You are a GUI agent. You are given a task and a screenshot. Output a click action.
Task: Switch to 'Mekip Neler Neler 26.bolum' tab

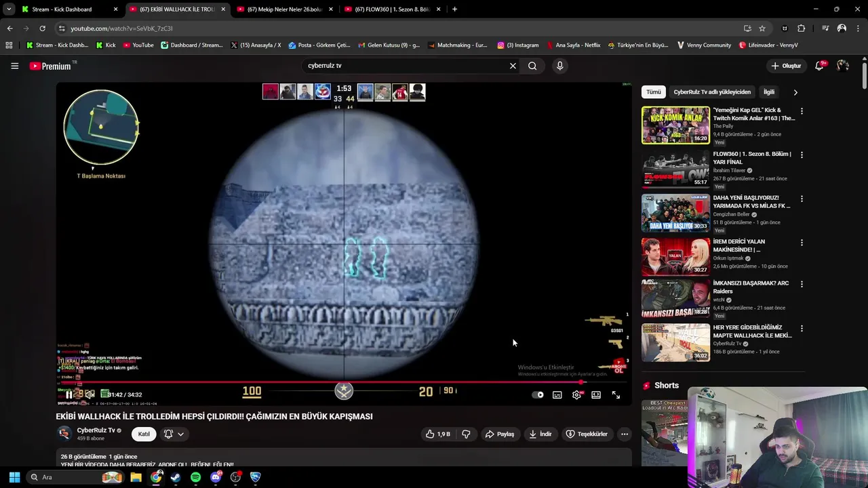click(284, 9)
